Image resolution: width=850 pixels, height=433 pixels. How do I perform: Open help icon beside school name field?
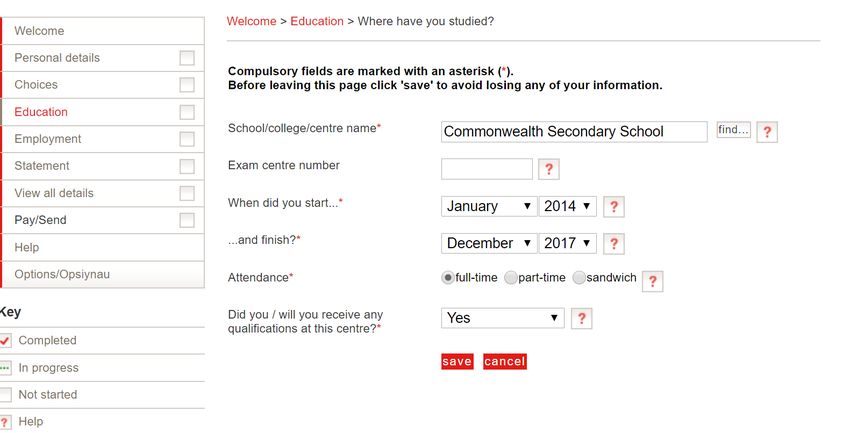coord(767,132)
